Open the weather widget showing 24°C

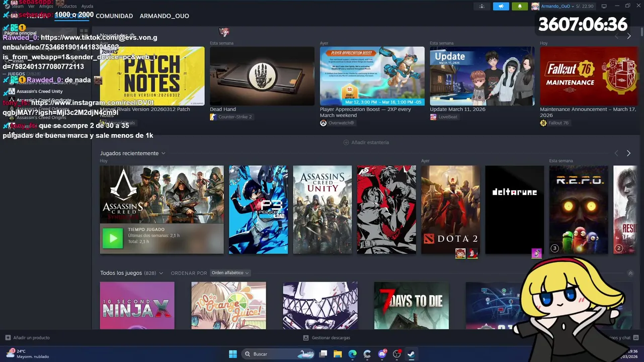28,354
